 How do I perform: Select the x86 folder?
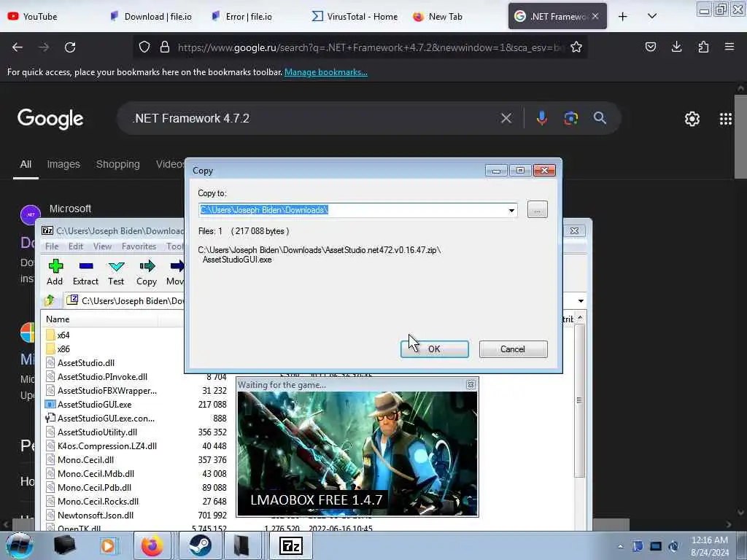58,349
